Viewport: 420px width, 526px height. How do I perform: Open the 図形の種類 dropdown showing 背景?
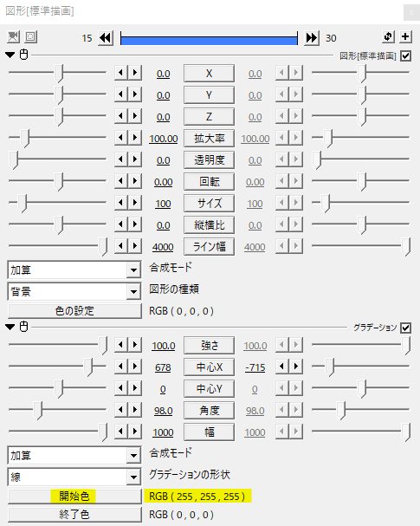(74, 291)
